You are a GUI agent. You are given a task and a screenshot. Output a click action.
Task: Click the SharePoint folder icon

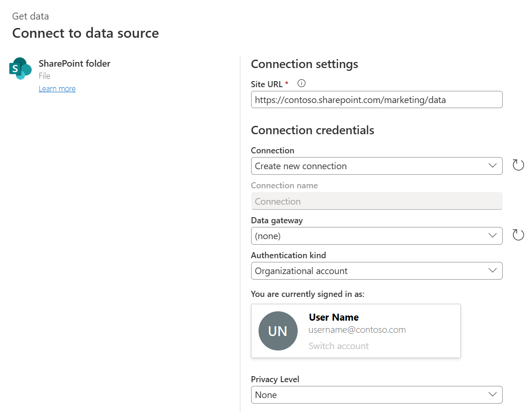pyautogui.click(x=20, y=69)
